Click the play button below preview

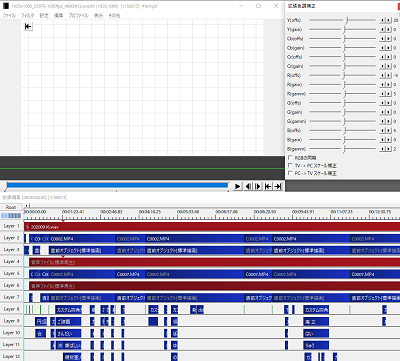[237, 186]
